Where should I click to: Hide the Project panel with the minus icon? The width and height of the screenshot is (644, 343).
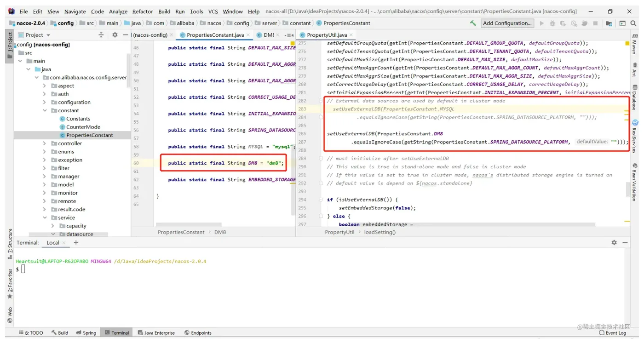(125, 35)
